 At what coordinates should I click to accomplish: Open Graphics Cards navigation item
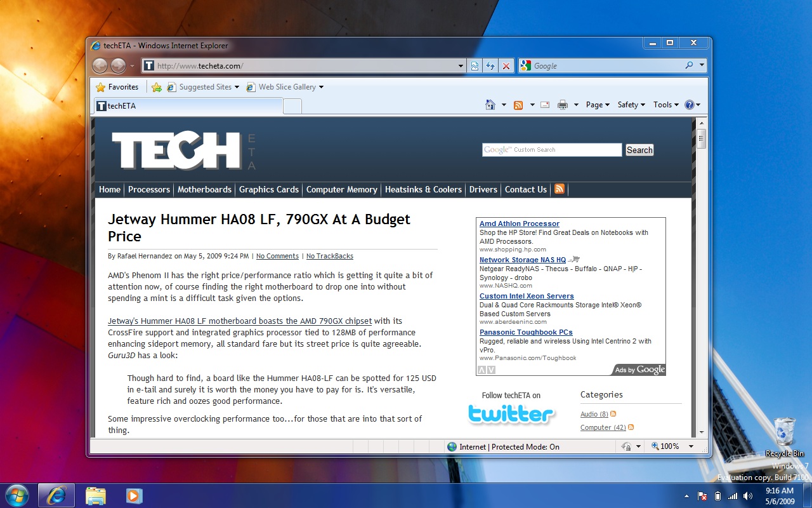click(x=269, y=189)
